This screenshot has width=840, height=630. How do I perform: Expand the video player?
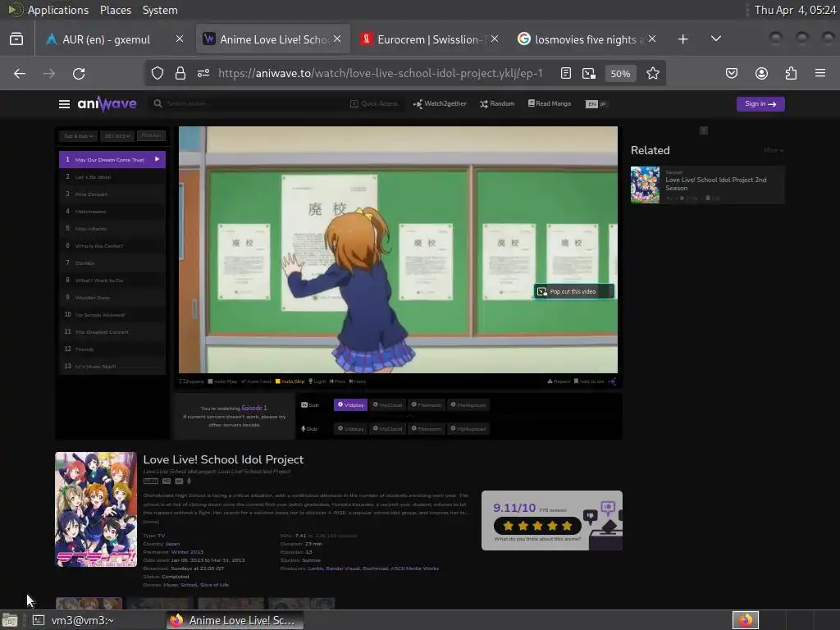(192, 381)
